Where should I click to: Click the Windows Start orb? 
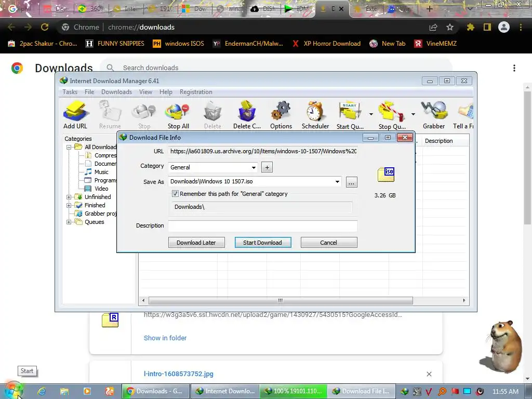point(14,392)
